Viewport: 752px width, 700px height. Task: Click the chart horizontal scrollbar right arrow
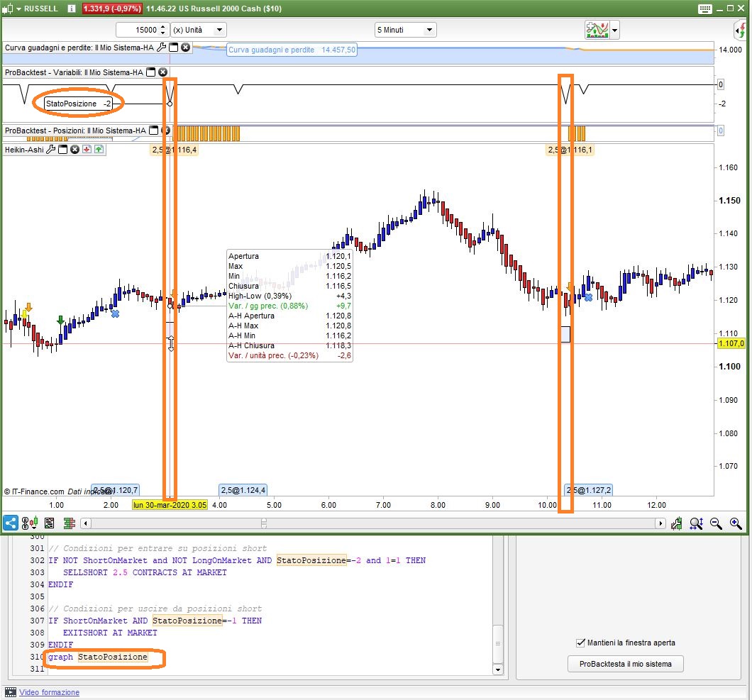coord(660,523)
